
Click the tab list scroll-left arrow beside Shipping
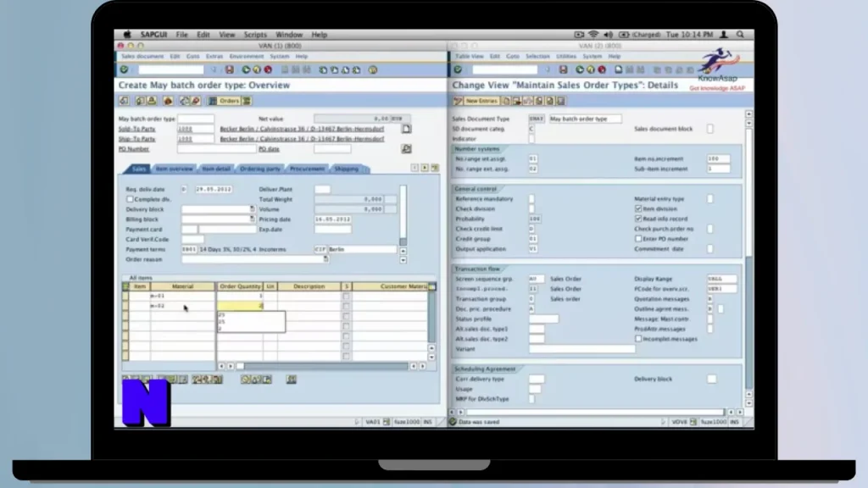415,168
